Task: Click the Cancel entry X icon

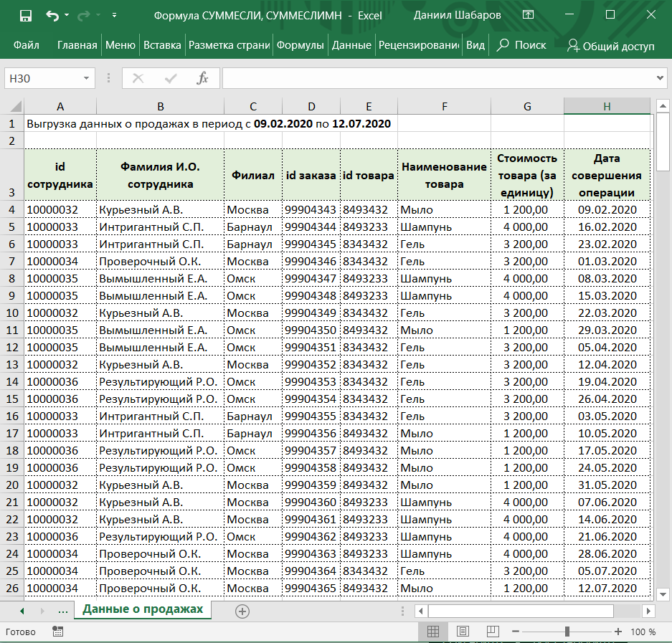Action: click(138, 78)
